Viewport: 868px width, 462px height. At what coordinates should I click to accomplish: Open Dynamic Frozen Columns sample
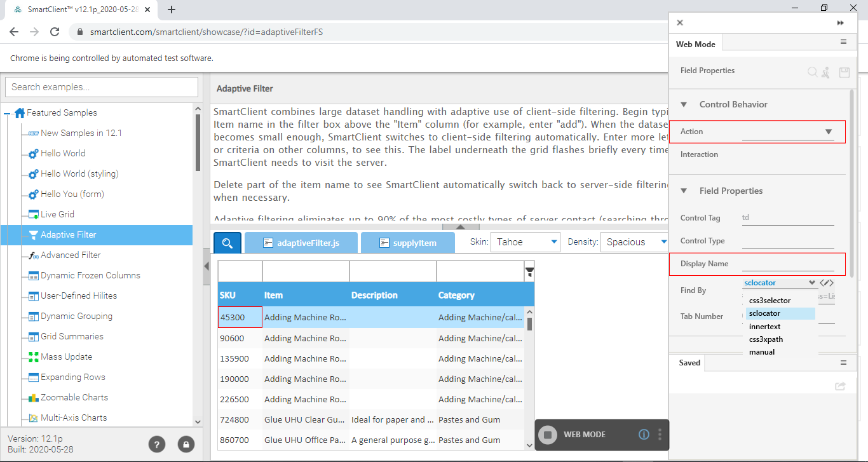coord(90,275)
